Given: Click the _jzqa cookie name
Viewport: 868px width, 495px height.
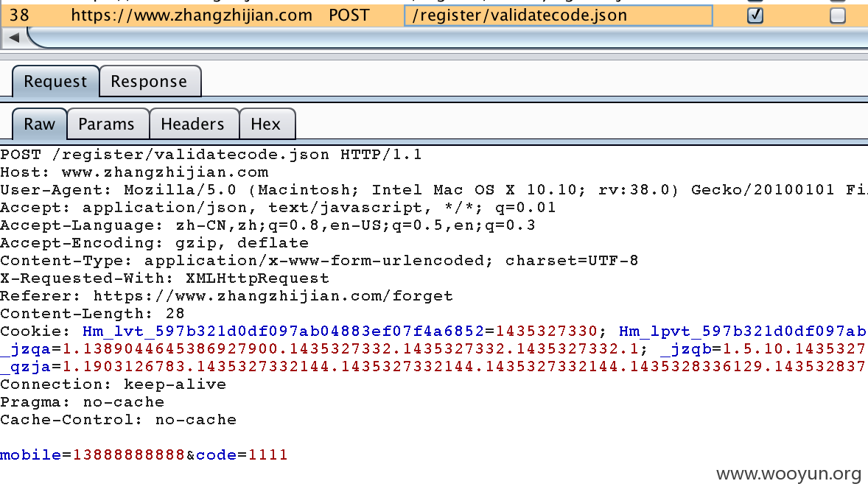Looking at the screenshot, I should click(26, 349).
